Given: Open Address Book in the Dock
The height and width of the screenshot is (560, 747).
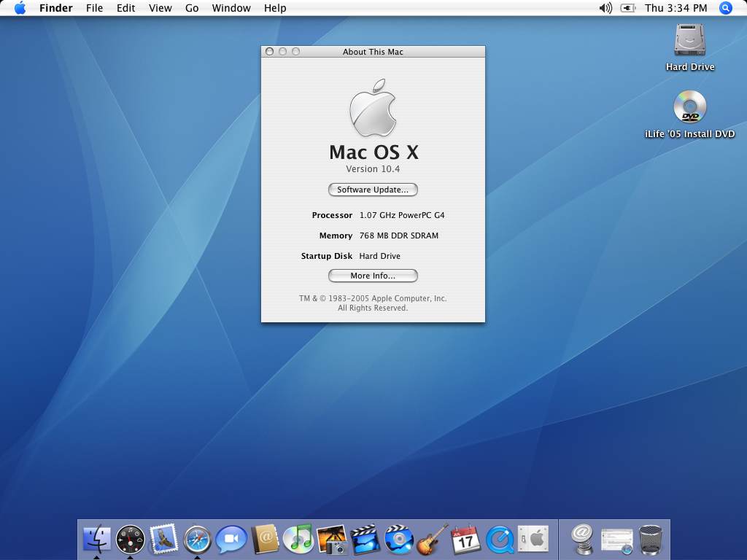Looking at the screenshot, I should point(265,540).
